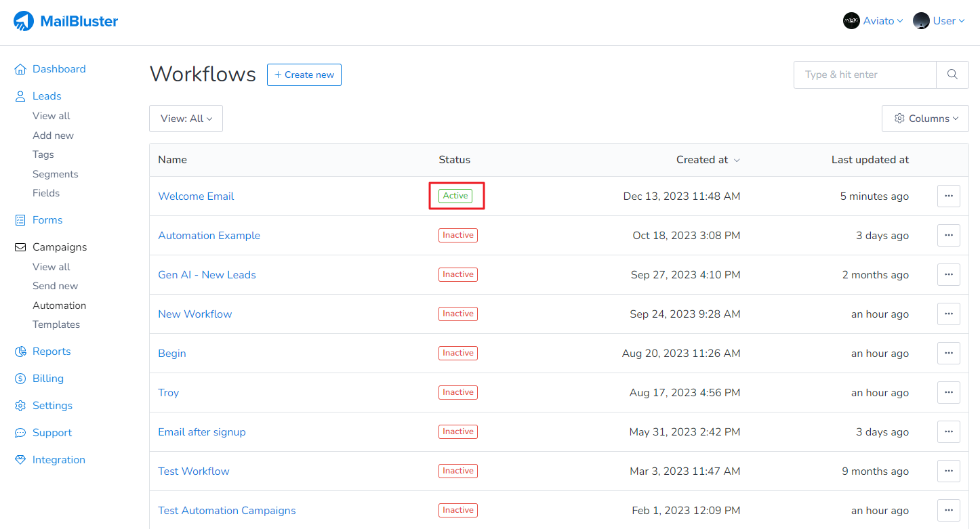
Task: Click the Integration diamond icon
Action: pyautogui.click(x=20, y=460)
